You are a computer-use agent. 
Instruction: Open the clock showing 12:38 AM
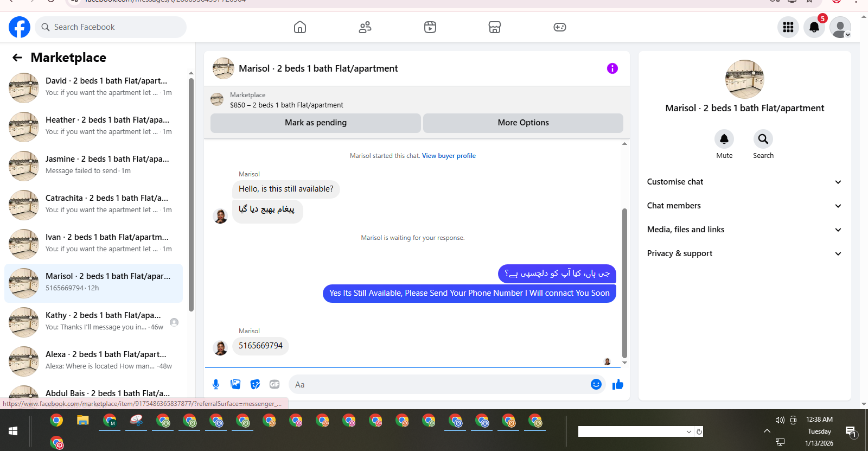point(819,420)
